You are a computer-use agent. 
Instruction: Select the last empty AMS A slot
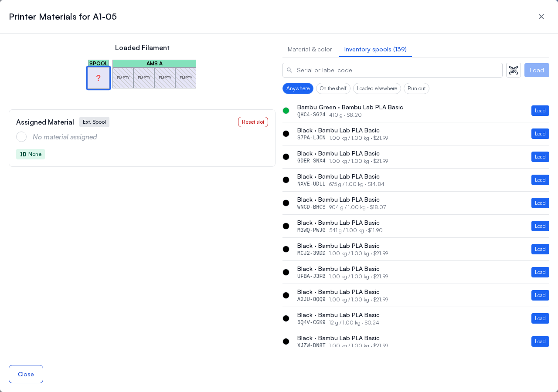[186, 78]
